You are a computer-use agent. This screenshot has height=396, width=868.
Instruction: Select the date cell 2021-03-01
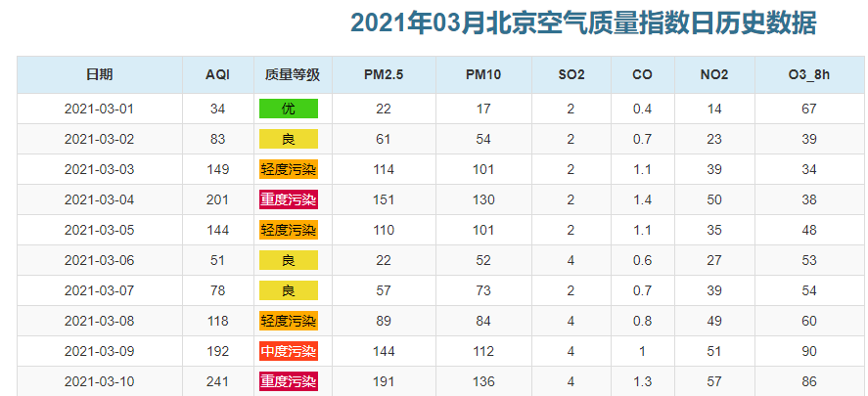tap(99, 109)
